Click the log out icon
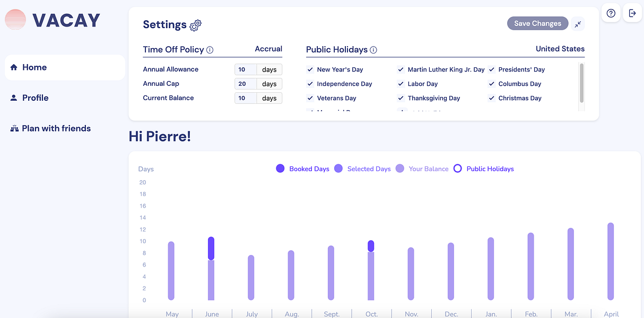 pos(632,13)
